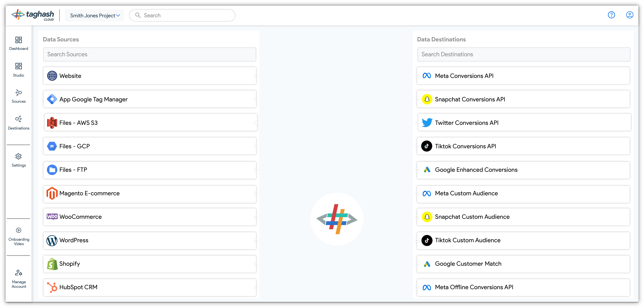
Task: Open the help question mark icon
Action: [611, 15]
